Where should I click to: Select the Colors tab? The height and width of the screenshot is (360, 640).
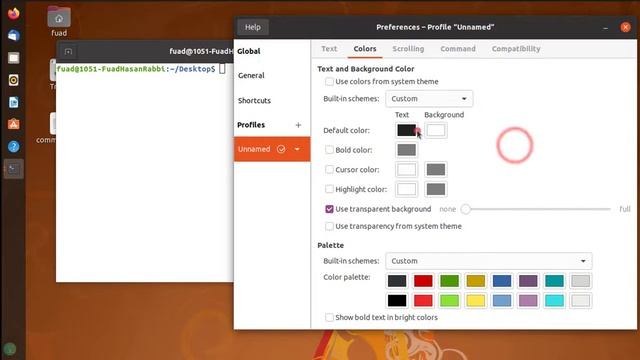[x=365, y=49]
